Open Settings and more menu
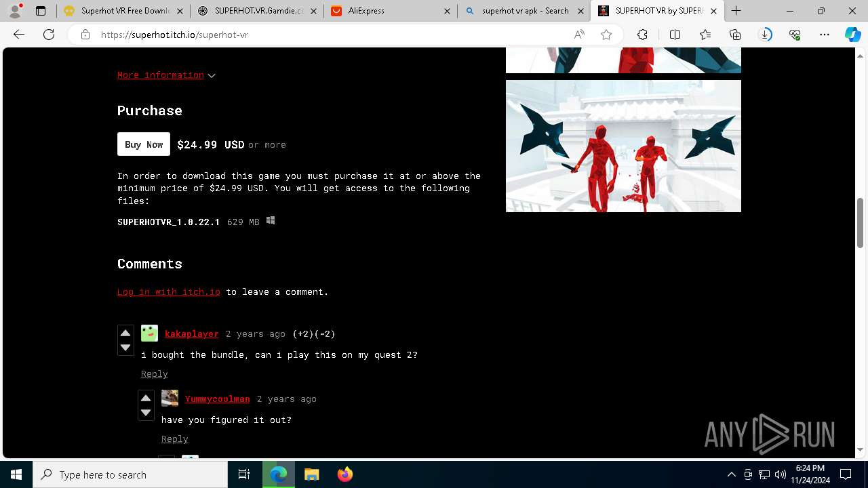The width and height of the screenshot is (868, 488). pyautogui.click(x=825, y=35)
